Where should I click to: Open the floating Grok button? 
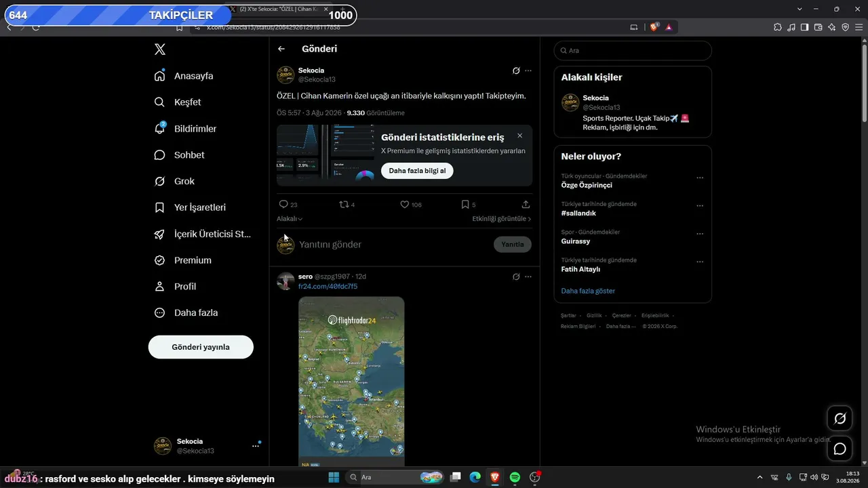840,419
